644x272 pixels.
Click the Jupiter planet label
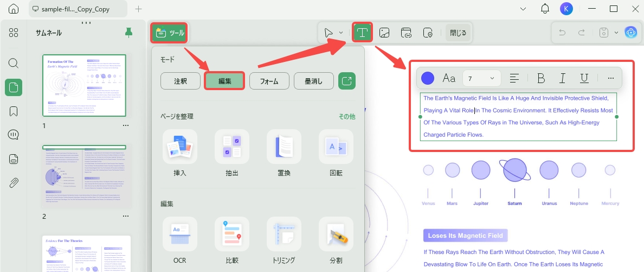pyautogui.click(x=481, y=203)
